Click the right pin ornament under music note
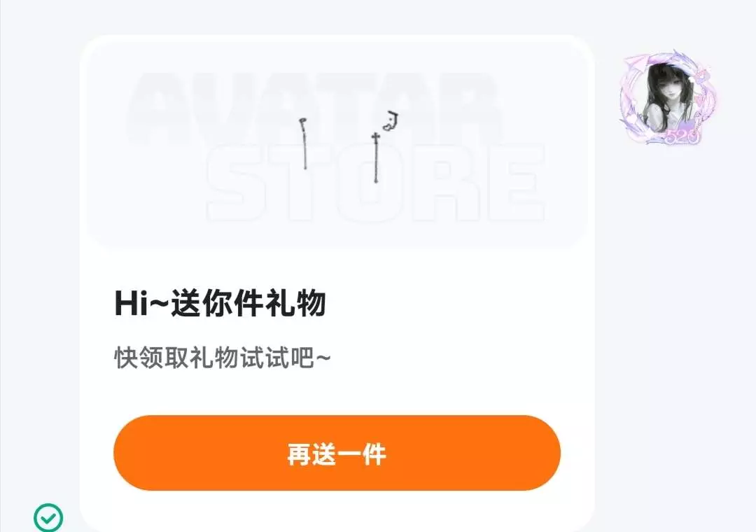756x532 pixels. (376, 157)
